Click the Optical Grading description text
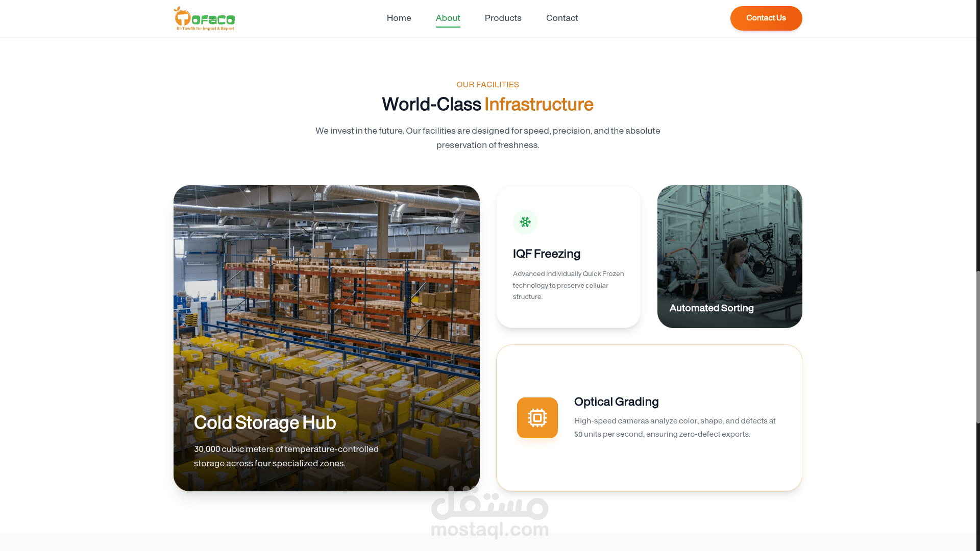980x551 pixels. (675, 428)
